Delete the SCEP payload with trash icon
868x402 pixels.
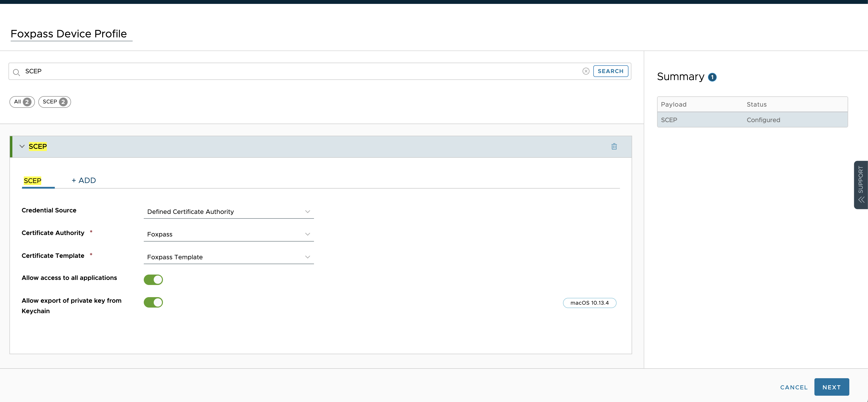click(614, 146)
